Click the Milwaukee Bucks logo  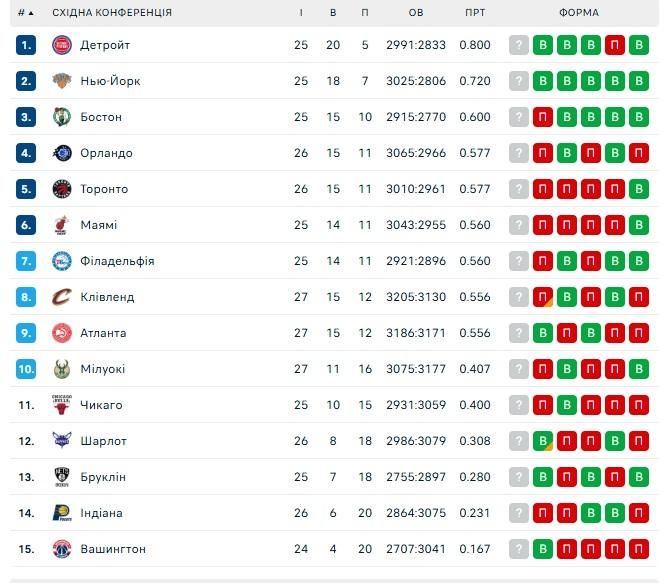tap(62, 369)
